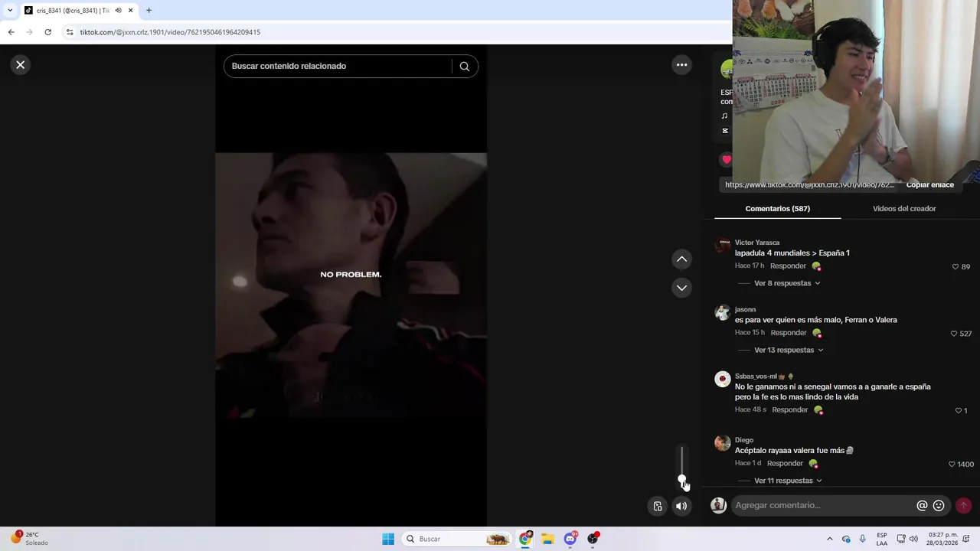980x551 pixels.
Task: Click the username Diego
Action: tap(744, 440)
